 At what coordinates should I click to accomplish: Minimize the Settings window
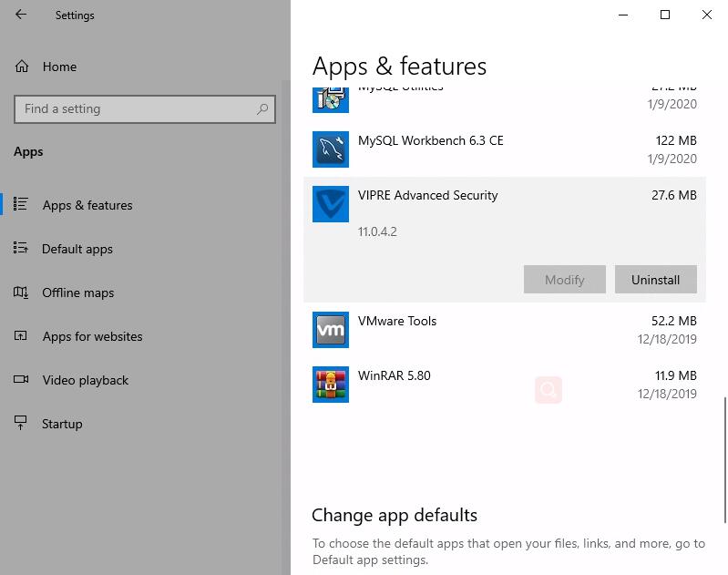coord(623,15)
